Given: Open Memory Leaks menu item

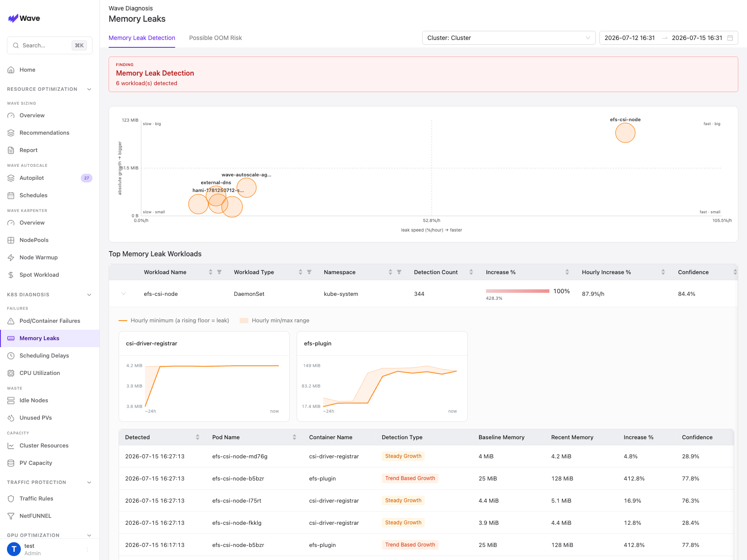Looking at the screenshot, I should [x=50, y=338].
